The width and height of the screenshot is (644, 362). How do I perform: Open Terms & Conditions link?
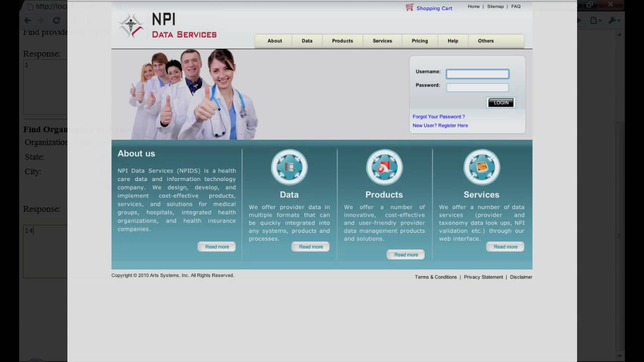coord(436,277)
